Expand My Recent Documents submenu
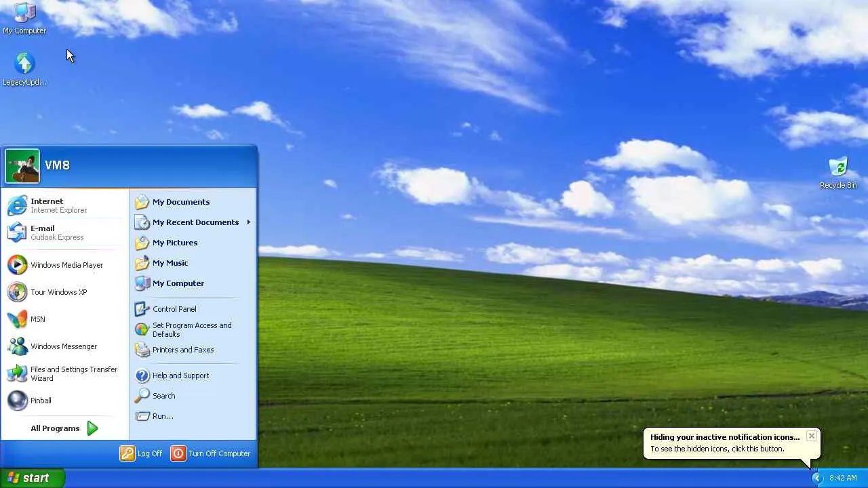Screen dimensions: 868x488 pos(193,222)
